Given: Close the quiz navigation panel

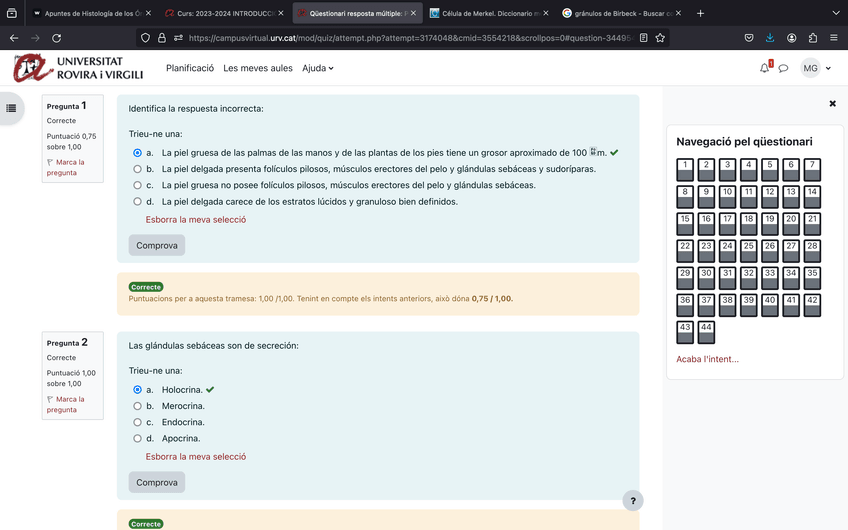Looking at the screenshot, I should coord(832,103).
